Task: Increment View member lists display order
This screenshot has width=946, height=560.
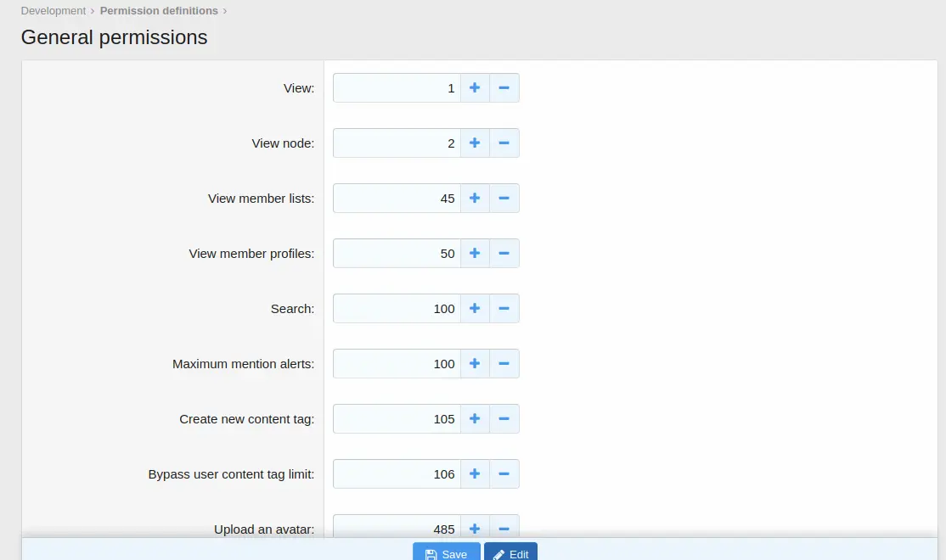Action: [475, 199]
